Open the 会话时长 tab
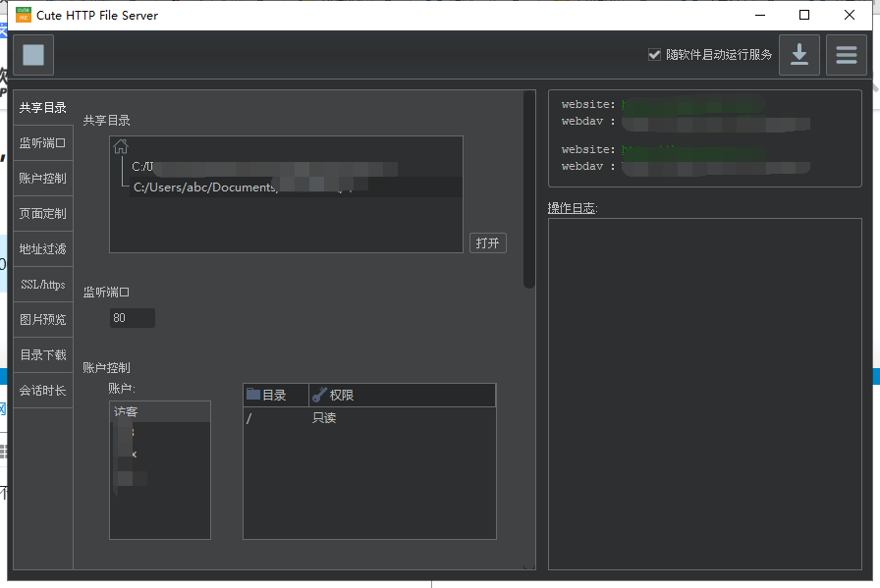This screenshot has height=588, width=880. point(43,391)
